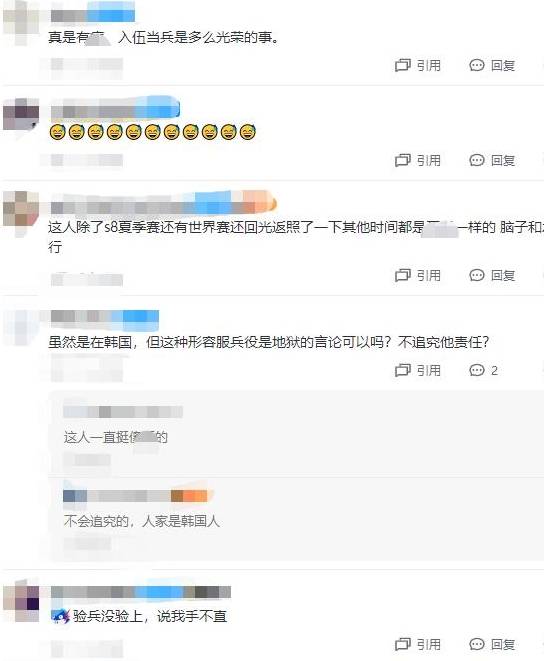Screen dimensions: 544x661
Task: Open avatar of s8 summer season commenter
Action: (x=21, y=208)
